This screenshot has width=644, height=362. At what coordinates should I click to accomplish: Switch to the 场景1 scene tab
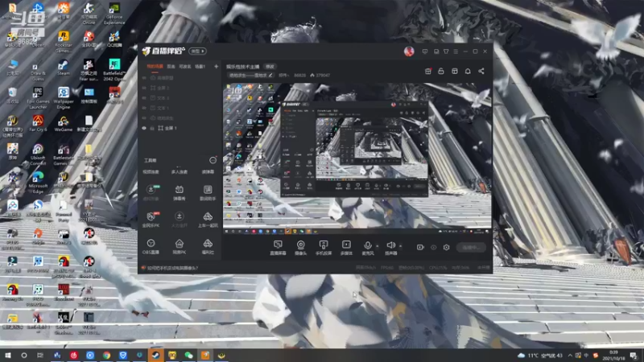click(200, 67)
